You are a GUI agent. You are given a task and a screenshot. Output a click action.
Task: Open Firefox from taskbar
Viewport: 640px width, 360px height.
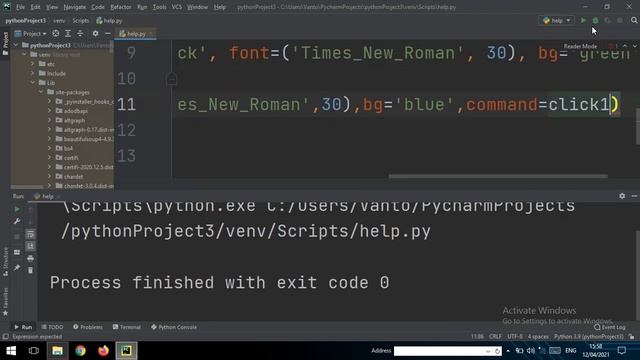click(x=103, y=351)
